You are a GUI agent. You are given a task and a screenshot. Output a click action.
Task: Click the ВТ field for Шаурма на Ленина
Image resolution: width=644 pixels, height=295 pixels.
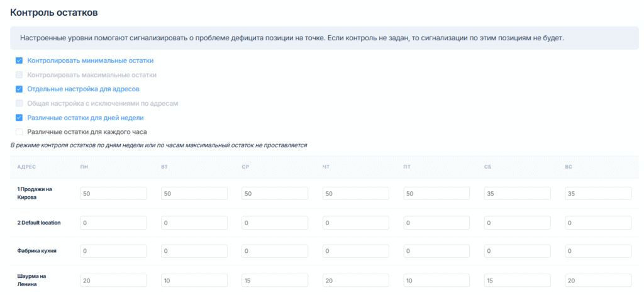(x=194, y=280)
